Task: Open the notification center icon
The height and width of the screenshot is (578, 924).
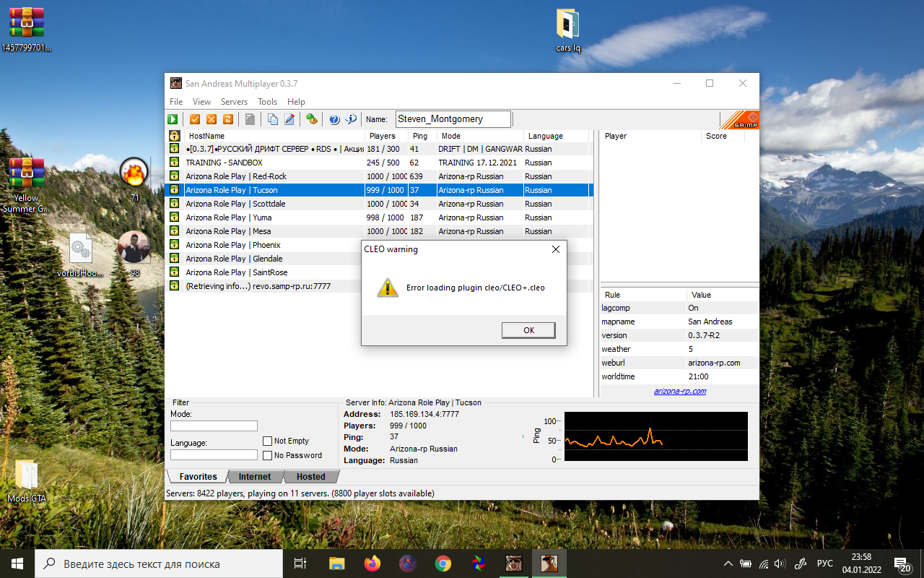Action: click(x=902, y=564)
